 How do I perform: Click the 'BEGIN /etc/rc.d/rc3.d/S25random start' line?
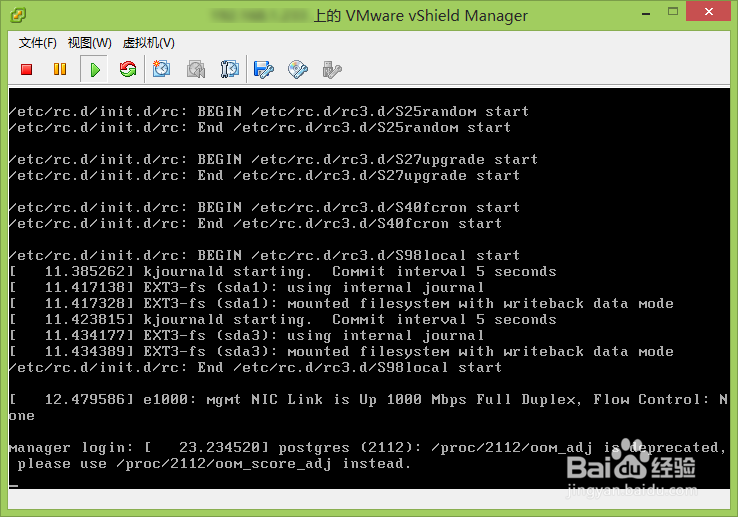269,111
